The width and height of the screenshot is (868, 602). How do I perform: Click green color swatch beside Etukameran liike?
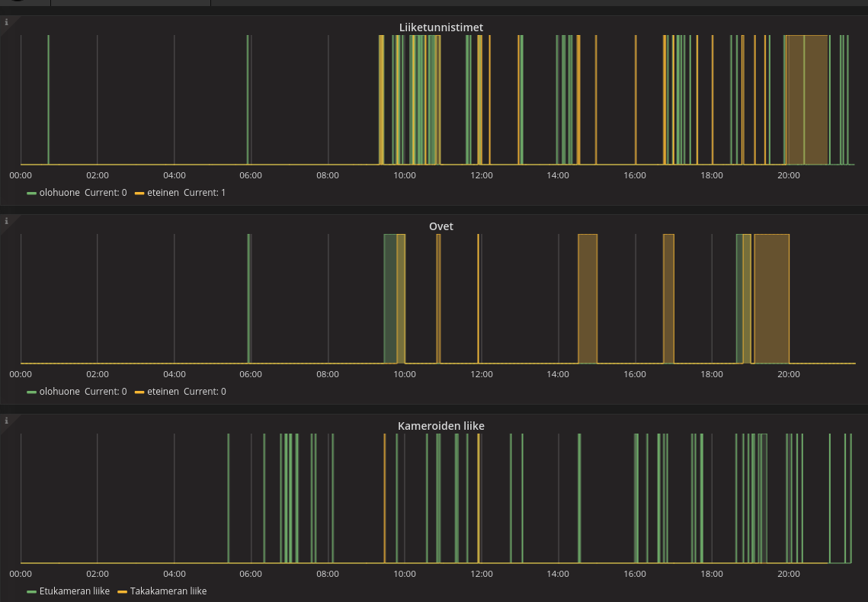coord(31,591)
